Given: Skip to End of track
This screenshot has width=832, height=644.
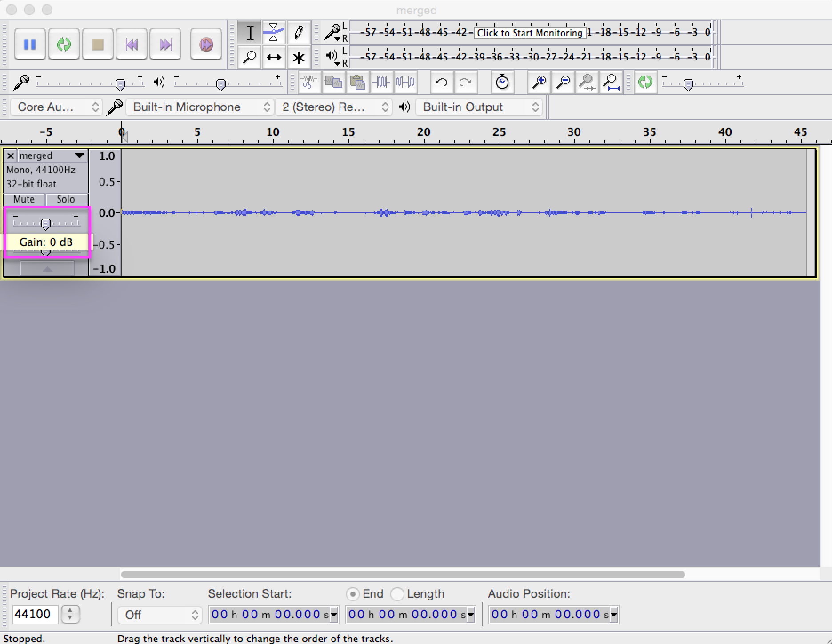Looking at the screenshot, I should (165, 44).
